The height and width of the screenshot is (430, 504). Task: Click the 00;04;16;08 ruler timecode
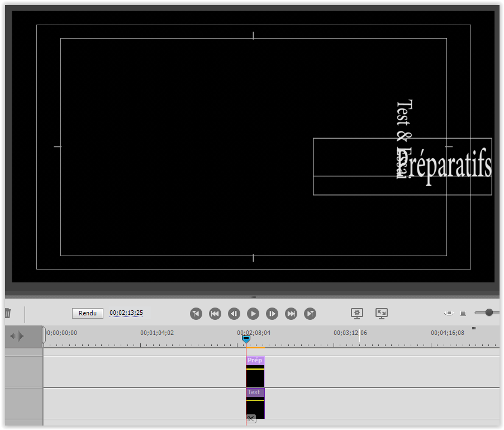448,333
